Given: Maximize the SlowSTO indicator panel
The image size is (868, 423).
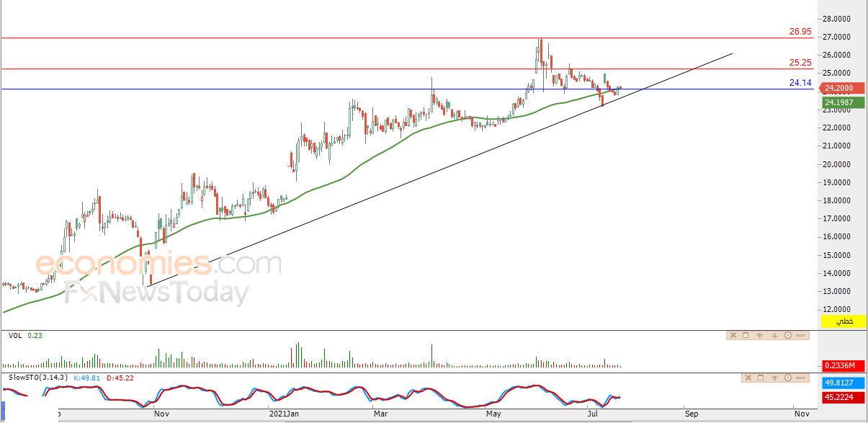Looking at the screenshot, I should click(761, 378).
